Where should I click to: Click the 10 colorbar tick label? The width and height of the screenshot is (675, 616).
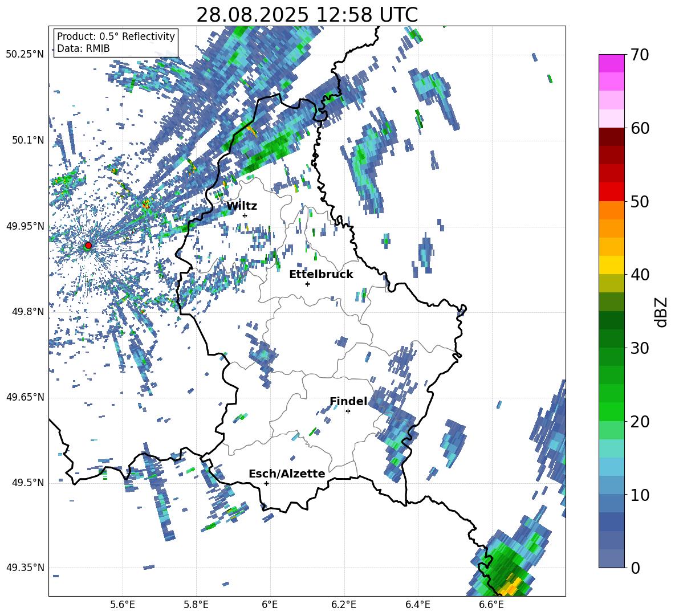pyautogui.click(x=640, y=495)
